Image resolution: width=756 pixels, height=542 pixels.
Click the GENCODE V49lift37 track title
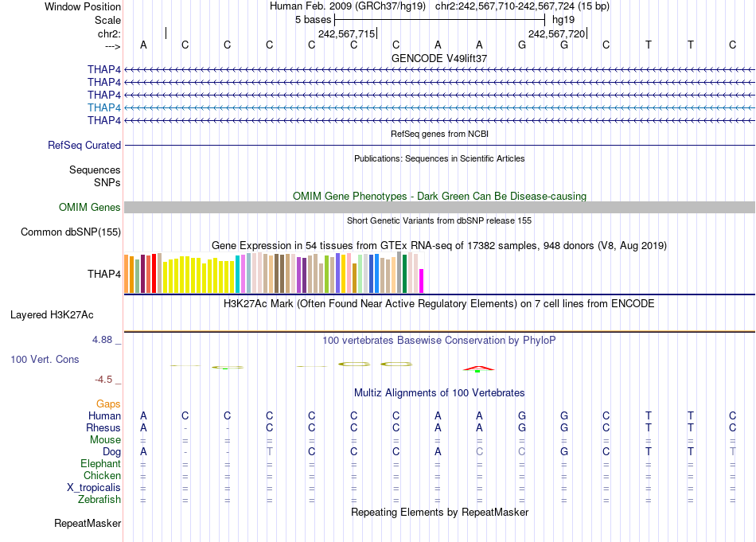(439, 58)
